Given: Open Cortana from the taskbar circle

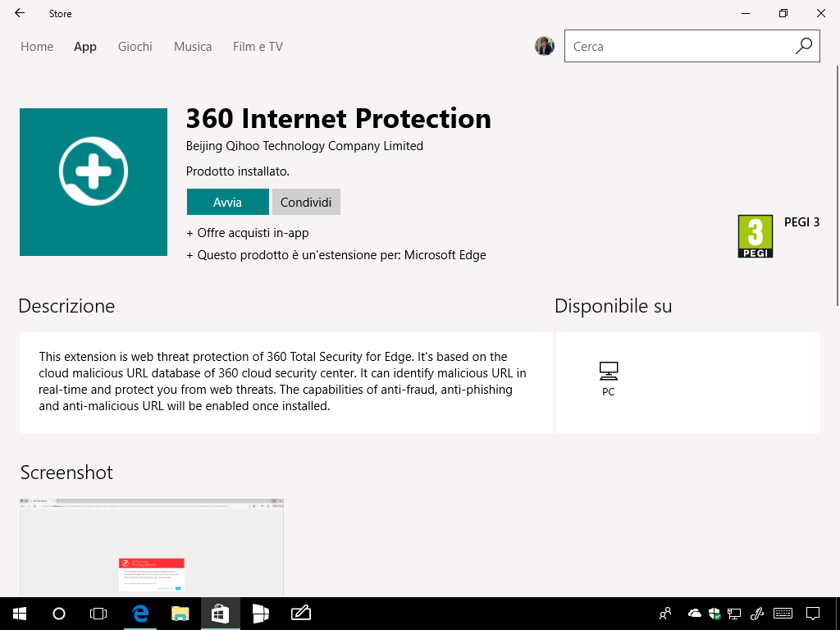Looking at the screenshot, I should (59, 614).
